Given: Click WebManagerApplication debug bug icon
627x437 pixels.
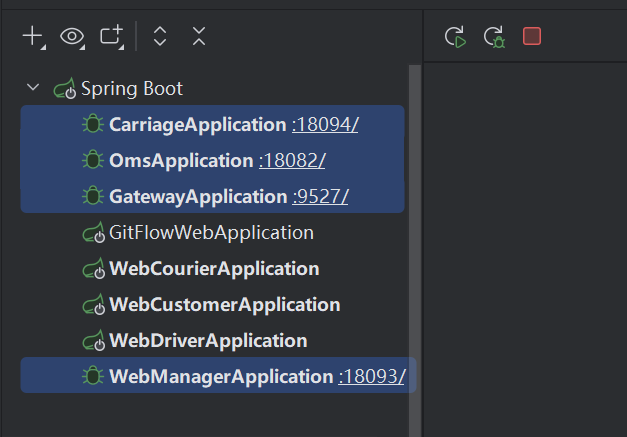Looking at the screenshot, I should 93,375.
